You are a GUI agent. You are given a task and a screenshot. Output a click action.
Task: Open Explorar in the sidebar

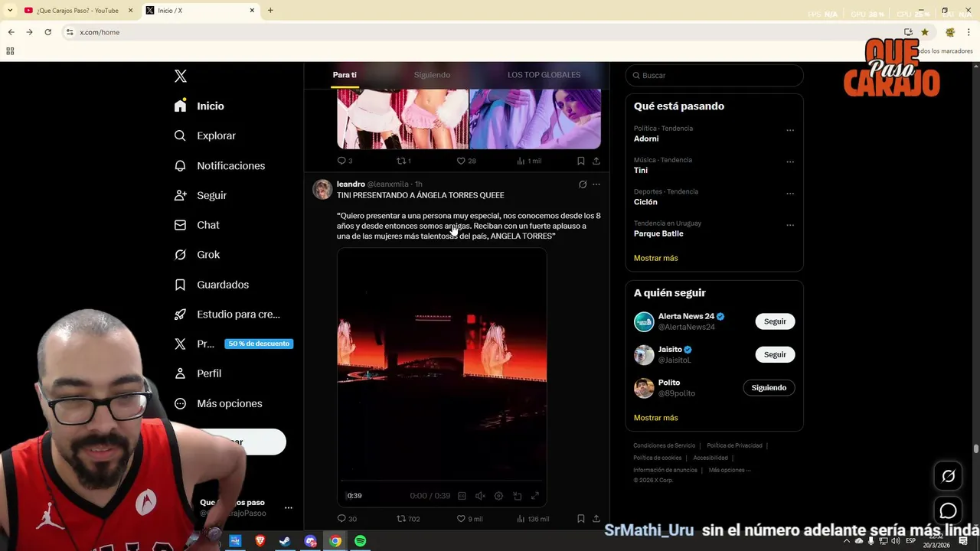point(204,135)
